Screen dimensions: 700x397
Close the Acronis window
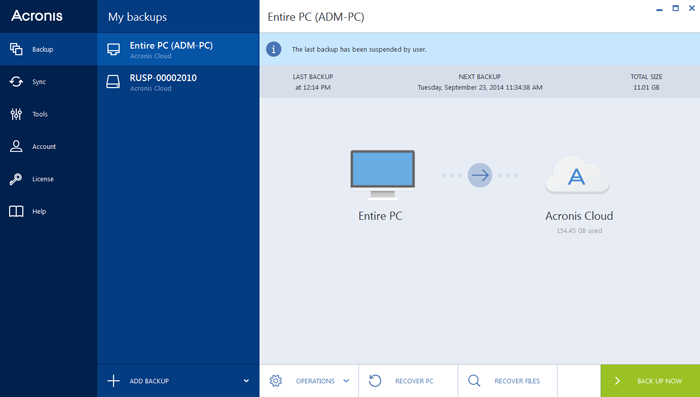pyautogui.click(x=692, y=8)
